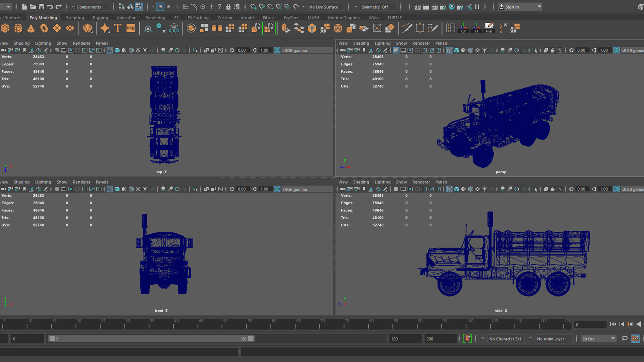Expand the 24 fps frame rate dropdown
The image size is (644, 362).
[613, 339]
